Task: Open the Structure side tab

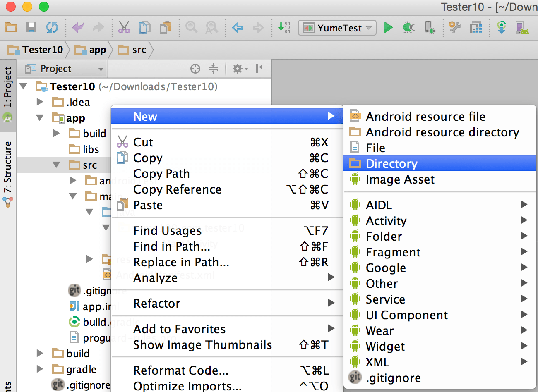Action: 8,174
